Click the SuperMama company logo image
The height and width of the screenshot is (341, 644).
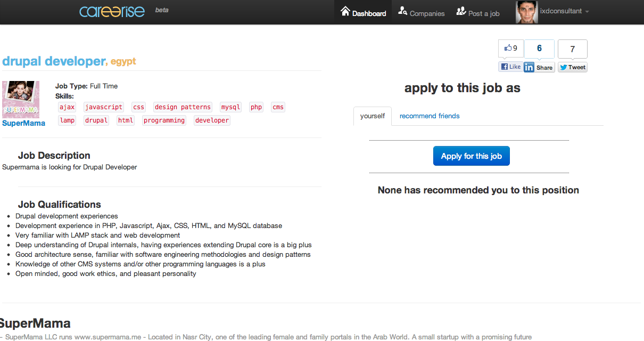[x=21, y=99]
